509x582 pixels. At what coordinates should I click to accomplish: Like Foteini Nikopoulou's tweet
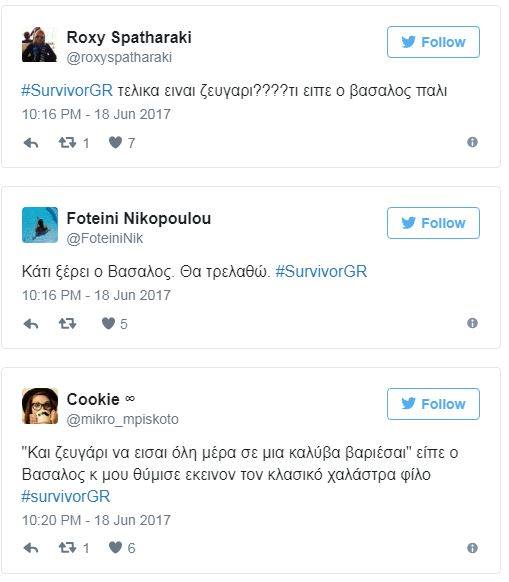pos(108,324)
